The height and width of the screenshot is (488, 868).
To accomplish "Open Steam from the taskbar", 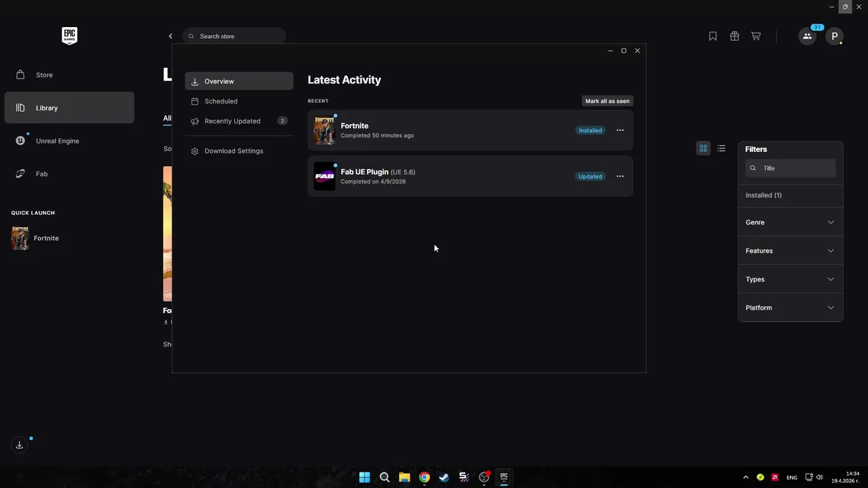I will [x=444, y=477].
